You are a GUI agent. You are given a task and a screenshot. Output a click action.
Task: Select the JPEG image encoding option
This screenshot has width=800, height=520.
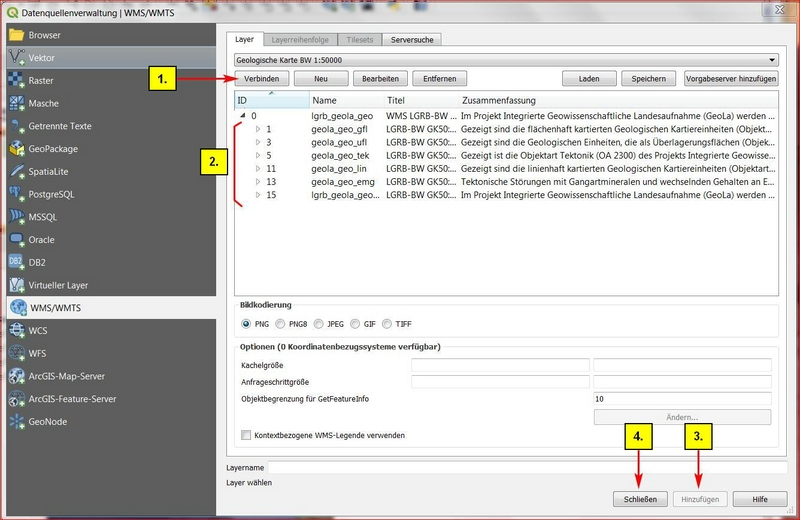click(x=319, y=324)
